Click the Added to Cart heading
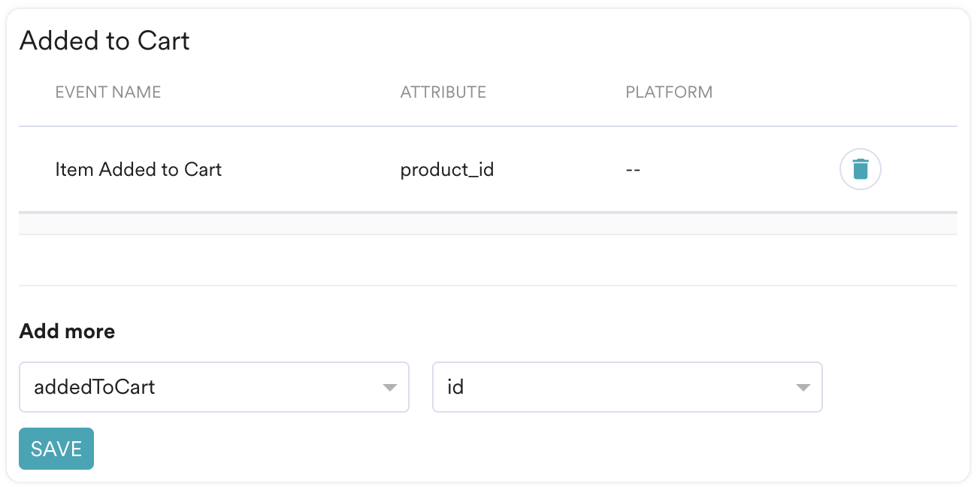Viewport: 980px width, 487px height. coord(104,41)
